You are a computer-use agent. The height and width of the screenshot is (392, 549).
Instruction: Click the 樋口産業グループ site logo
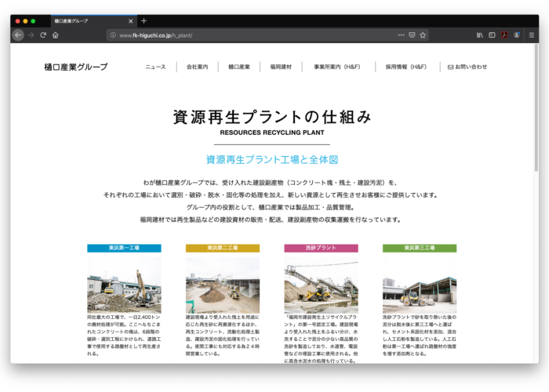tap(76, 67)
